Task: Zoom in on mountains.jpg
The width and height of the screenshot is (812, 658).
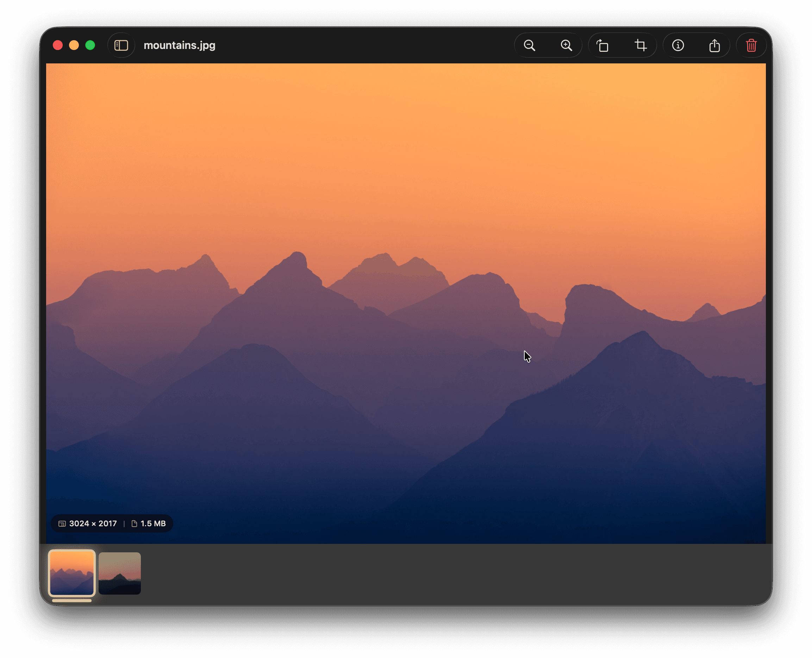Action: 566,45
